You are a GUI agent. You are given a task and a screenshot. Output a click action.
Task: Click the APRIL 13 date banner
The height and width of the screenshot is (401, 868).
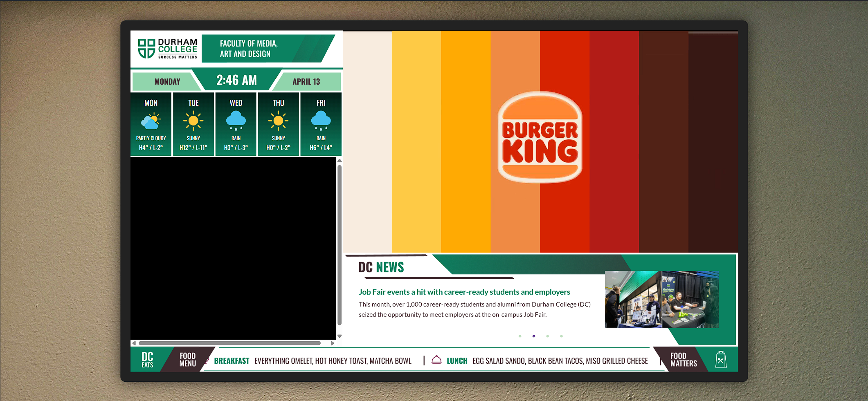point(306,81)
